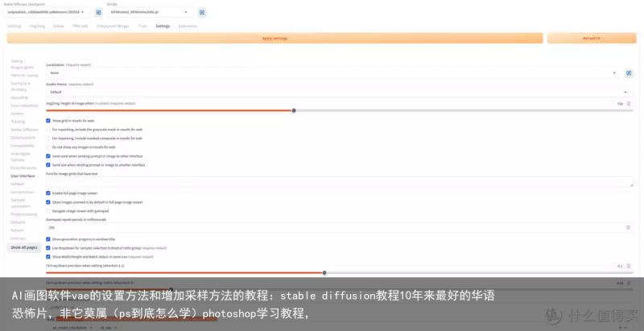Click Show all pages button
The image size is (644, 331).
point(24,247)
